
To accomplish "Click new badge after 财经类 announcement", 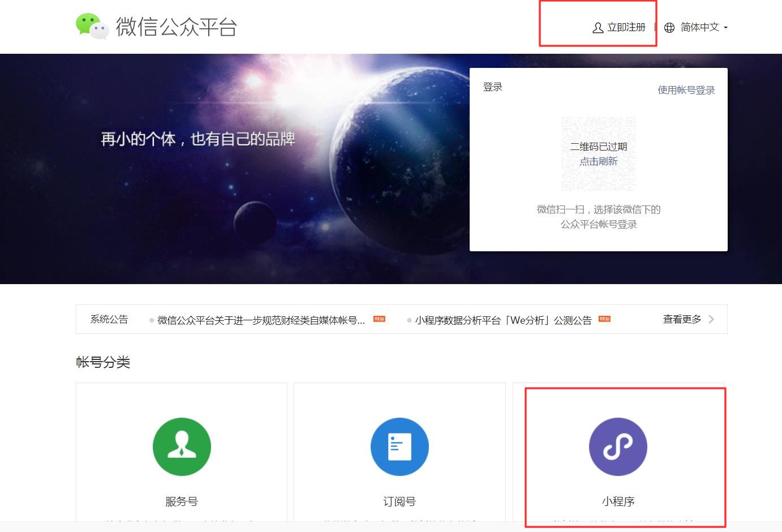I will pos(379,319).
